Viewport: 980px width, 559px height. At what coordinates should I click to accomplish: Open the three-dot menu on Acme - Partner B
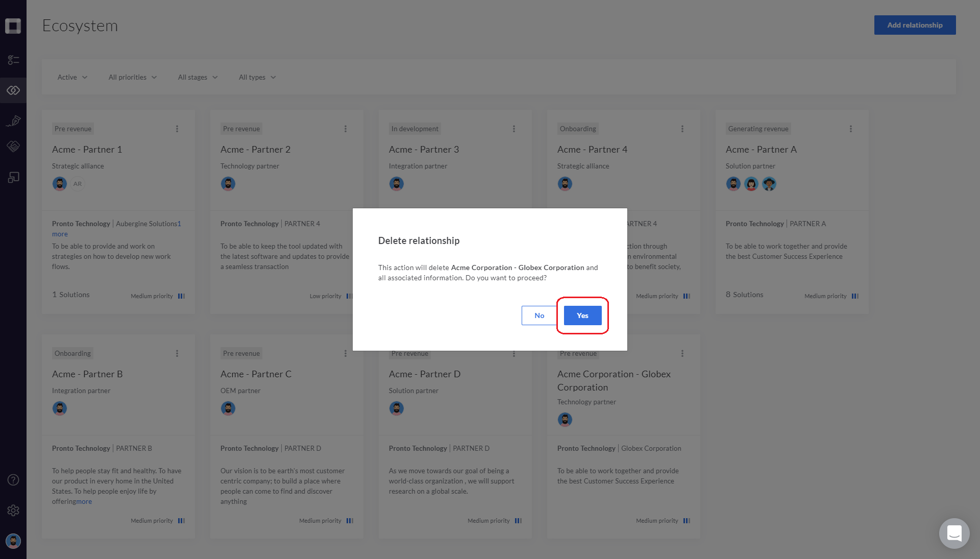pyautogui.click(x=177, y=353)
